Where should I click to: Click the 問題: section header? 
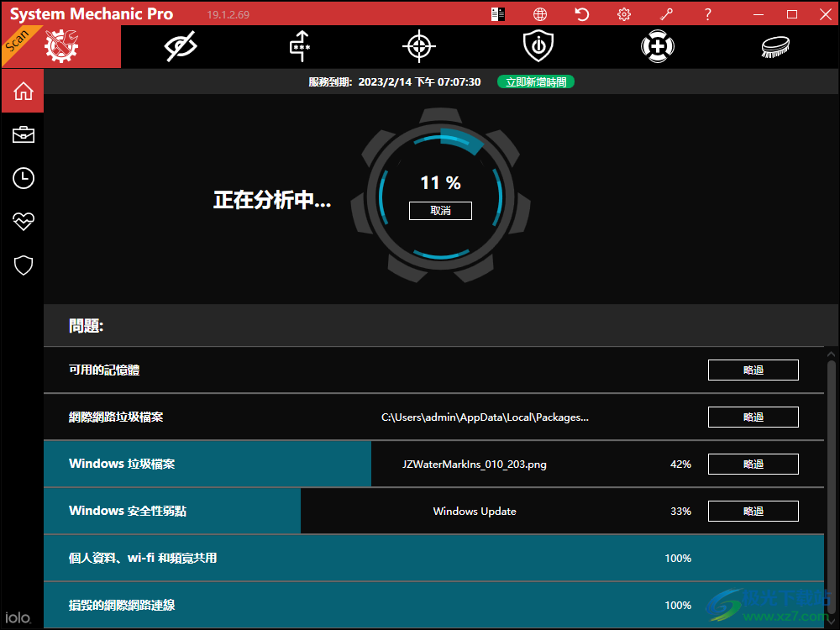pyautogui.click(x=86, y=326)
